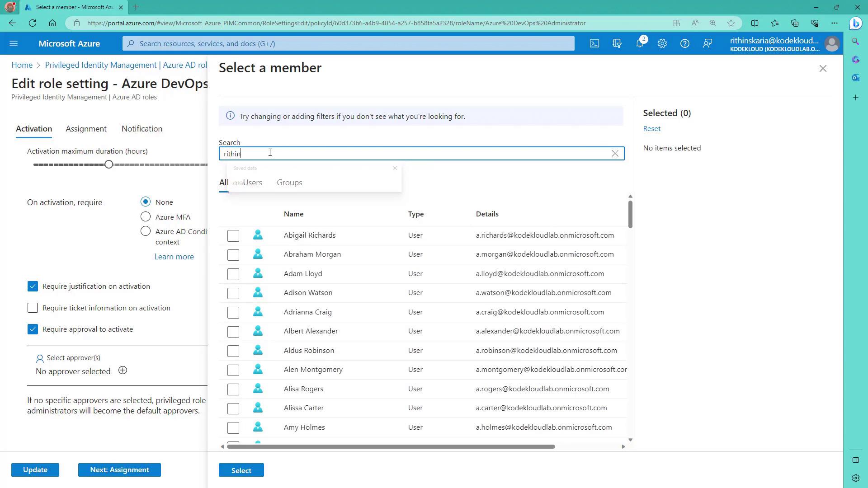Open directories and subscriptions filter icon

pos(617,43)
